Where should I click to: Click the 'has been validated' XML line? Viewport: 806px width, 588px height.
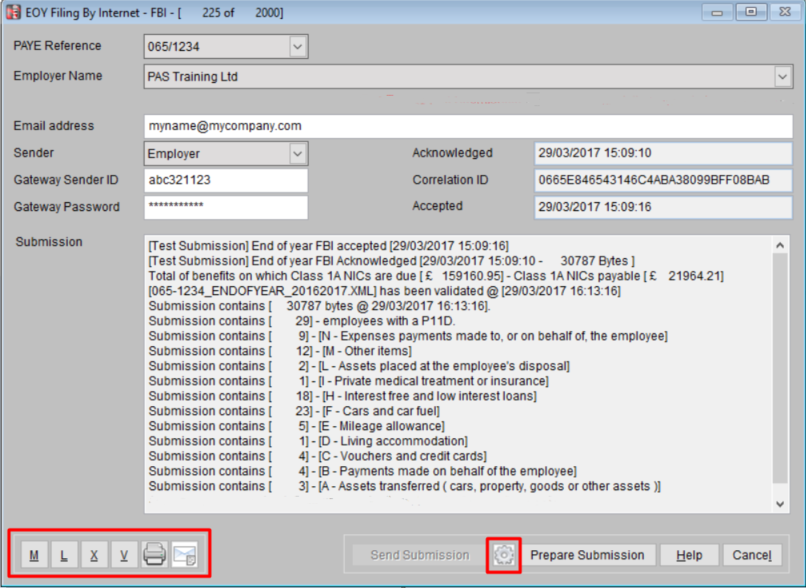click(x=384, y=291)
